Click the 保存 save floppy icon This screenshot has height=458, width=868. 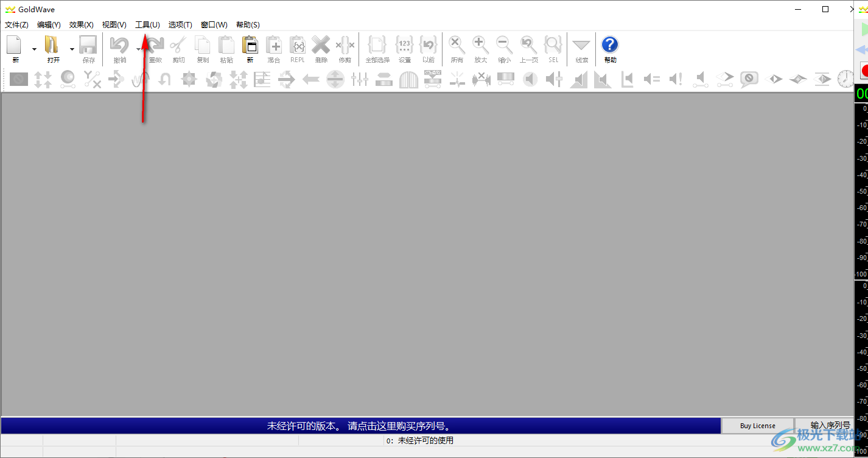coord(88,49)
